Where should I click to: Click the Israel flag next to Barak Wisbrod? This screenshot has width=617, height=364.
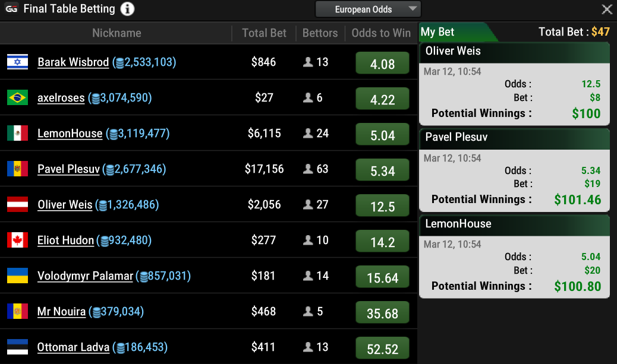click(17, 62)
